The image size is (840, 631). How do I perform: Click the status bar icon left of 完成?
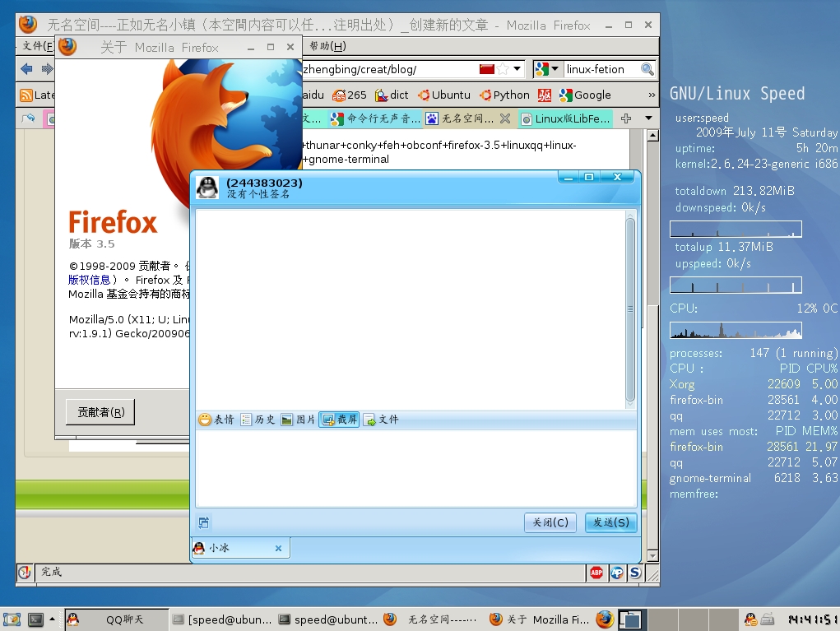pyautogui.click(x=25, y=573)
